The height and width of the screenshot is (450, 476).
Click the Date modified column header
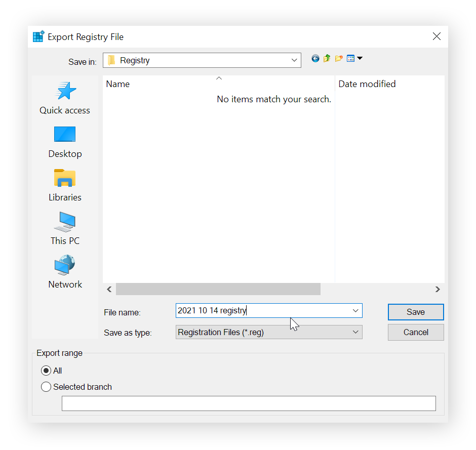coord(367,84)
